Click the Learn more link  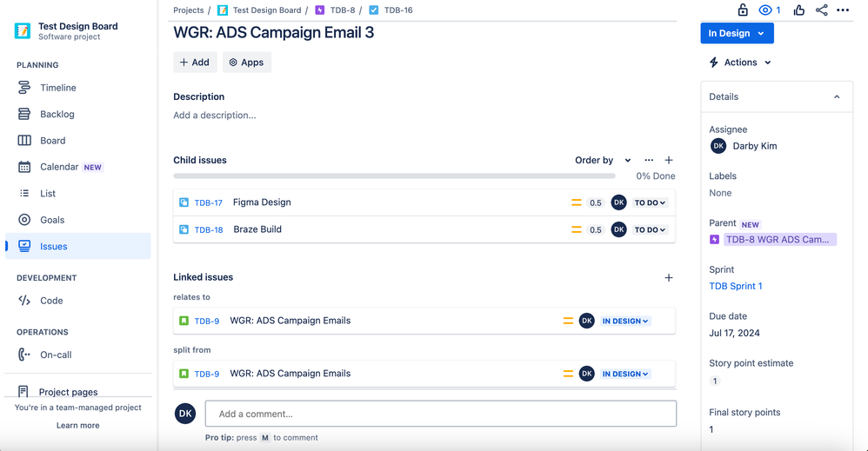(78, 426)
